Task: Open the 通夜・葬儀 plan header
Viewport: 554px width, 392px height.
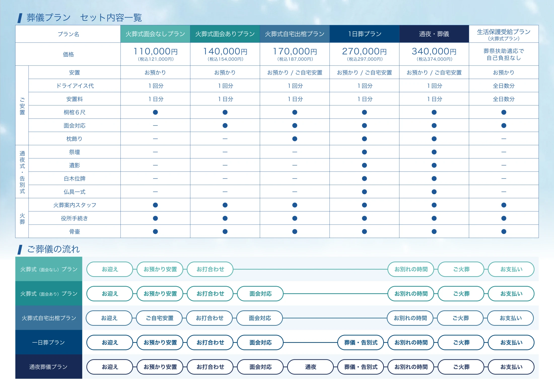Action: (434, 34)
